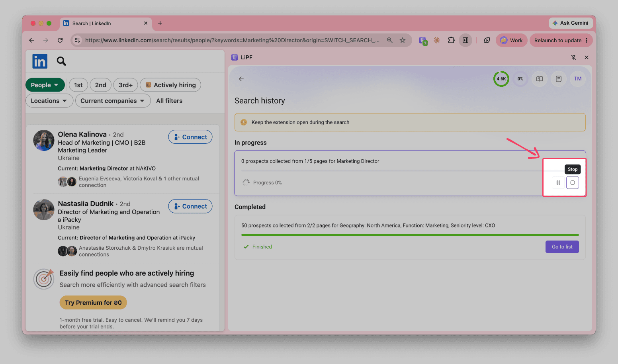618x364 pixels.
Task: Toggle the Actively hiring filter
Action: 170,85
